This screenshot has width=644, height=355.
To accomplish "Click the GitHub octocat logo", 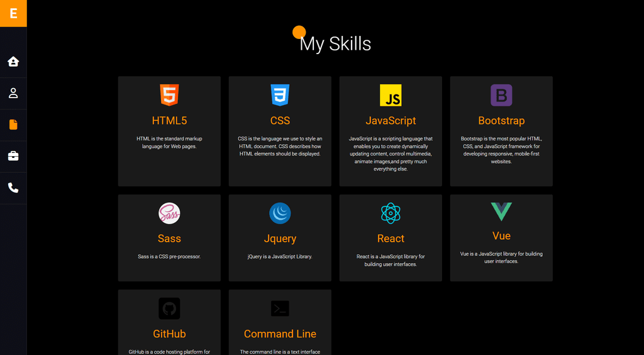I will tap(169, 308).
